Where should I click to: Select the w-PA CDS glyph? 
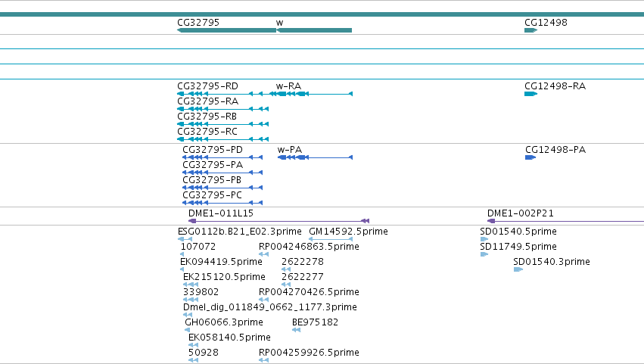click(x=315, y=157)
